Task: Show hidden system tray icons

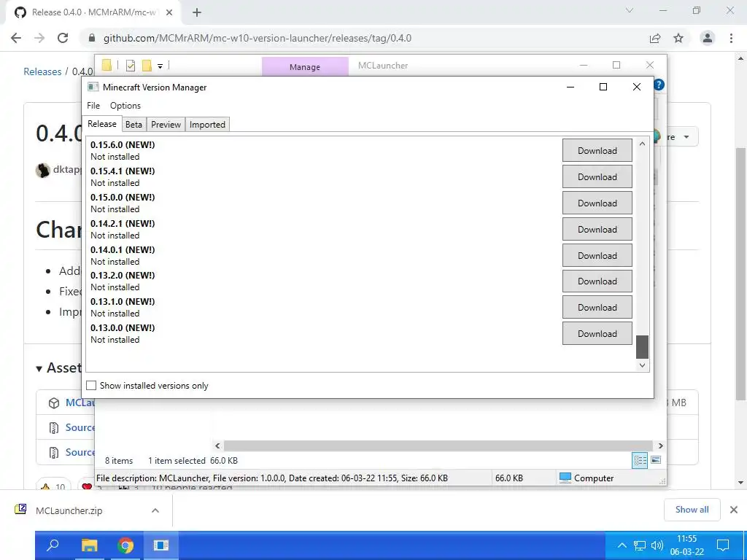Action: (x=622, y=545)
